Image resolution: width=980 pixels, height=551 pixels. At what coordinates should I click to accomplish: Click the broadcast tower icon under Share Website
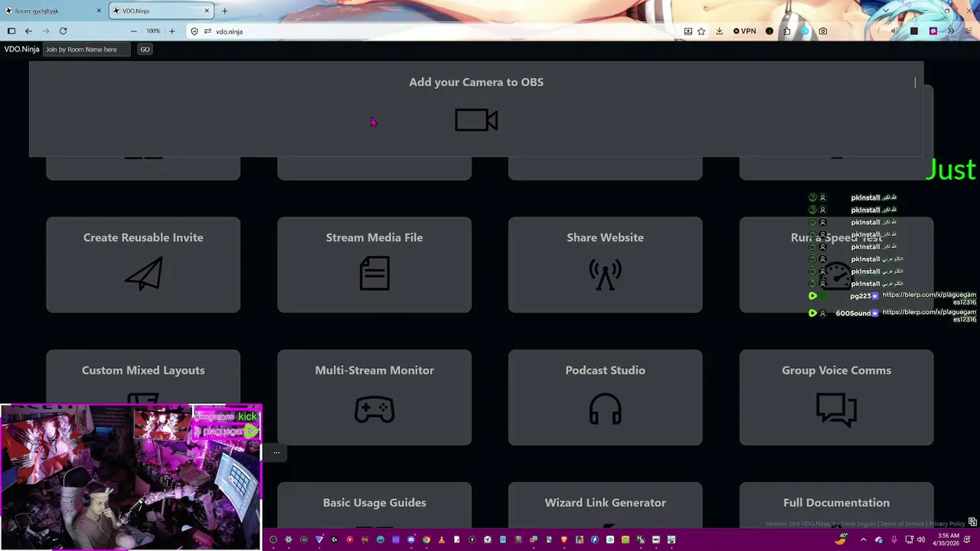(x=605, y=274)
